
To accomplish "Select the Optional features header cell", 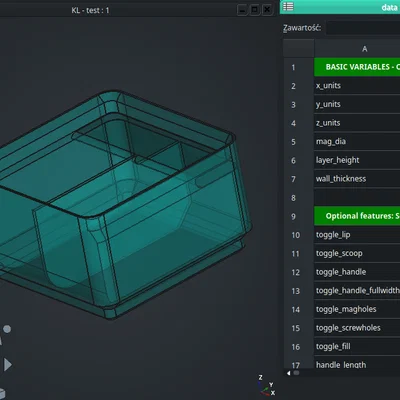I will coord(357,216).
